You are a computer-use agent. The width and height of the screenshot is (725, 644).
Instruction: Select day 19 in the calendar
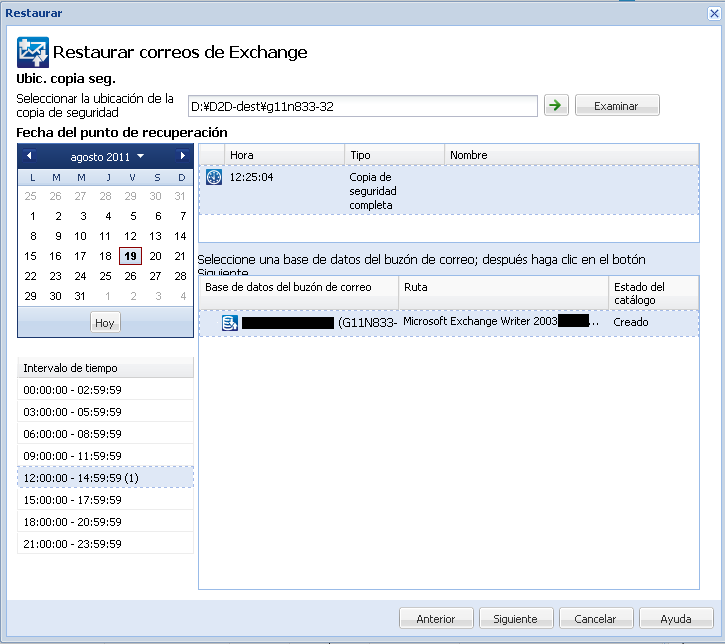pos(130,256)
